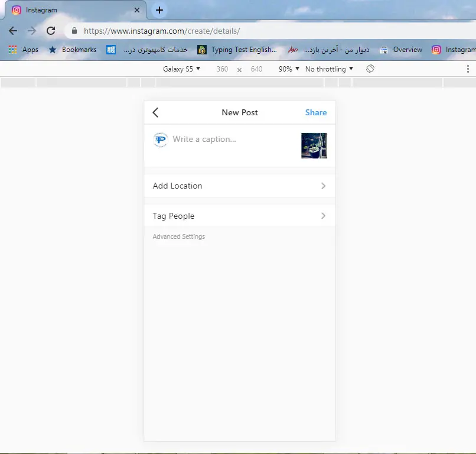Open the No throttling dropdown
Viewport: 476px width, 454px height.
(329, 69)
